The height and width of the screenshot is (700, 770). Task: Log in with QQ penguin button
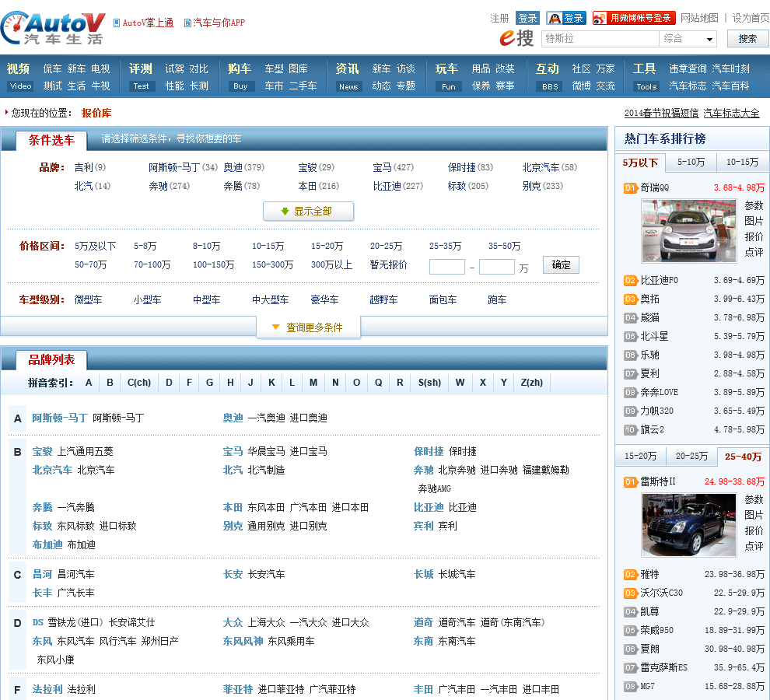point(566,18)
